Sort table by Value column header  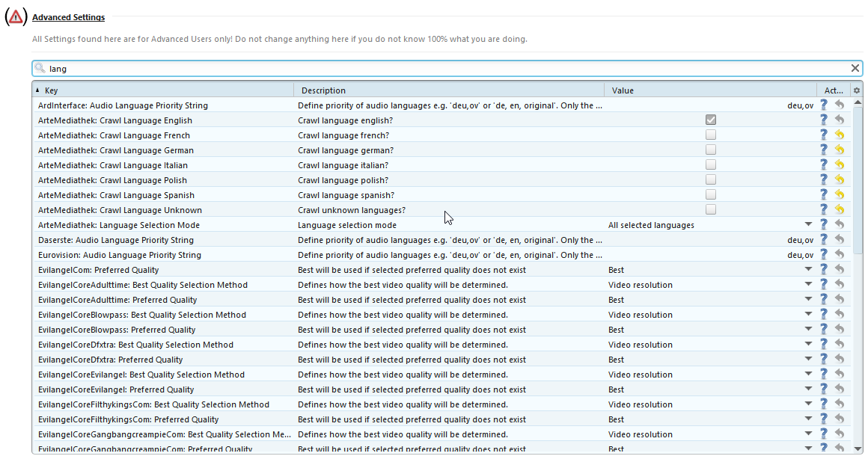click(x=711, y=90)
